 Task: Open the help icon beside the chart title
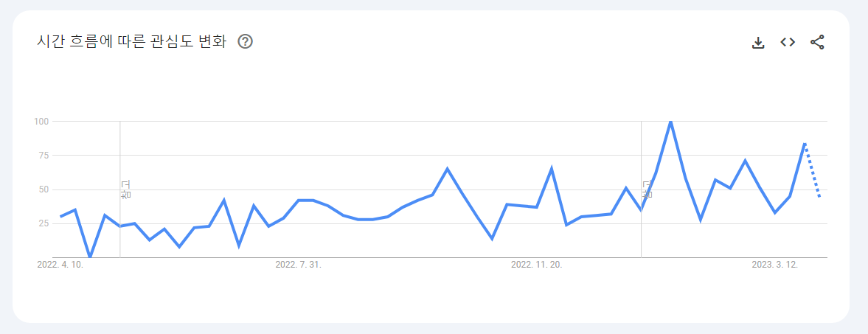point(246,41)
